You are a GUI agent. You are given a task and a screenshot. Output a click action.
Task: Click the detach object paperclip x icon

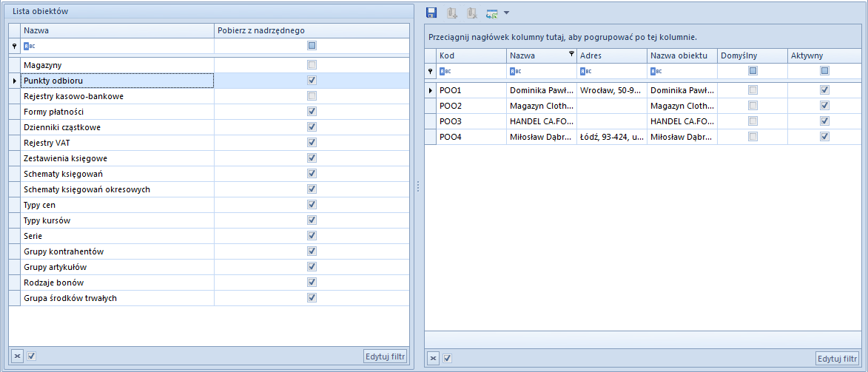471,13
